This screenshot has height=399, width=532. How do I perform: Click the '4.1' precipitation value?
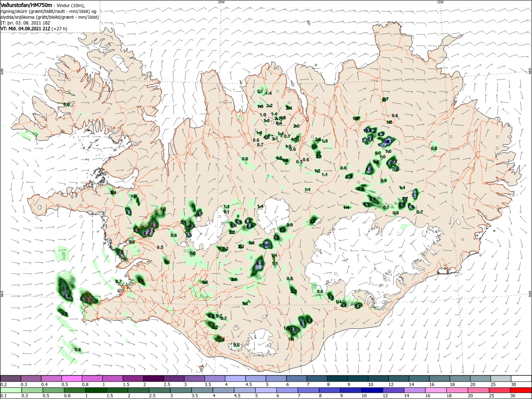tap(294, 140)
